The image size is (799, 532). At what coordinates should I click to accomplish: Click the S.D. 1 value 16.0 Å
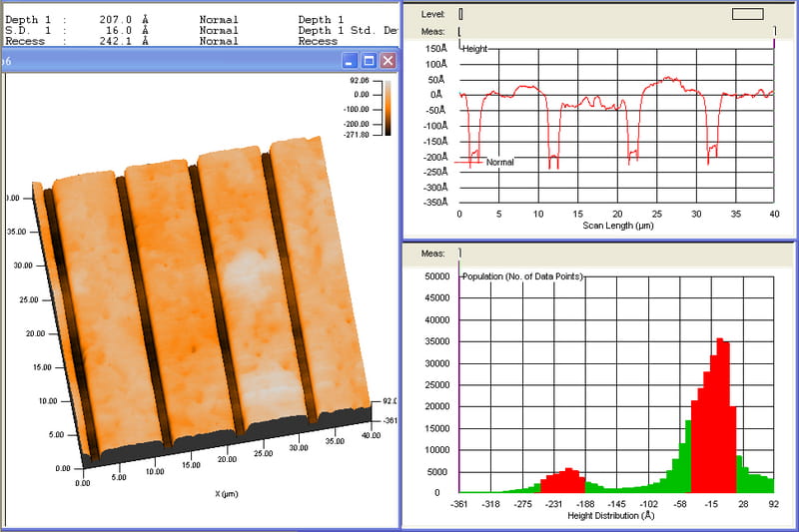pyautogui.click(x=127, y=31)
